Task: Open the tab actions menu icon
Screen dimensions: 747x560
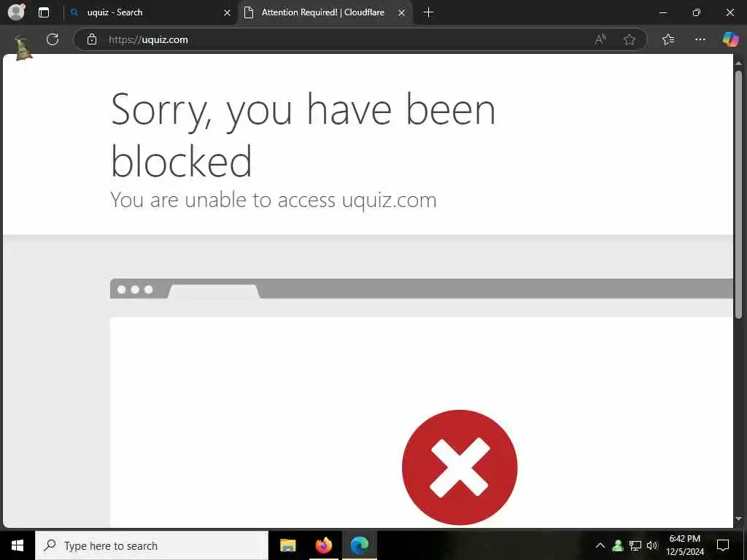Action: pos(44,12)
